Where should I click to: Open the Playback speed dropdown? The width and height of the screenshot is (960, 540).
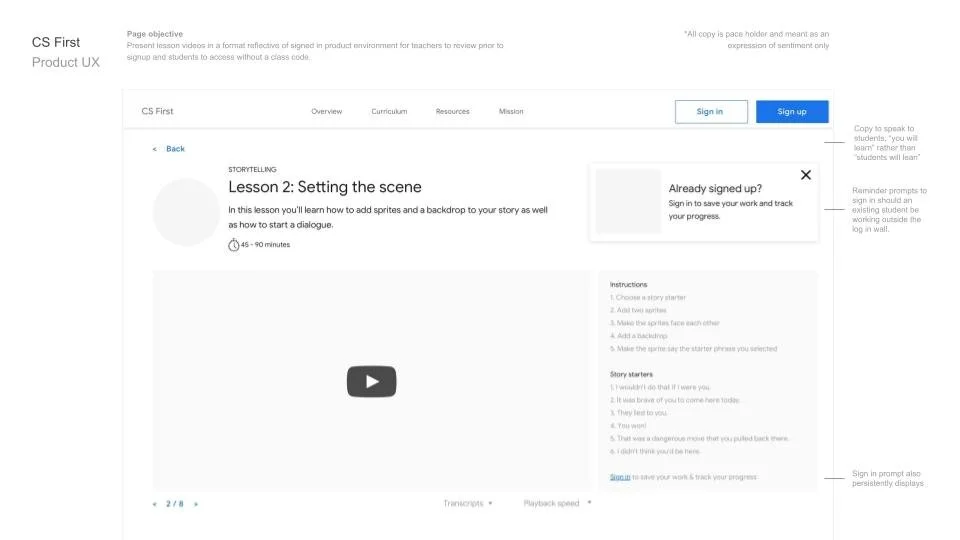[557, 503]
